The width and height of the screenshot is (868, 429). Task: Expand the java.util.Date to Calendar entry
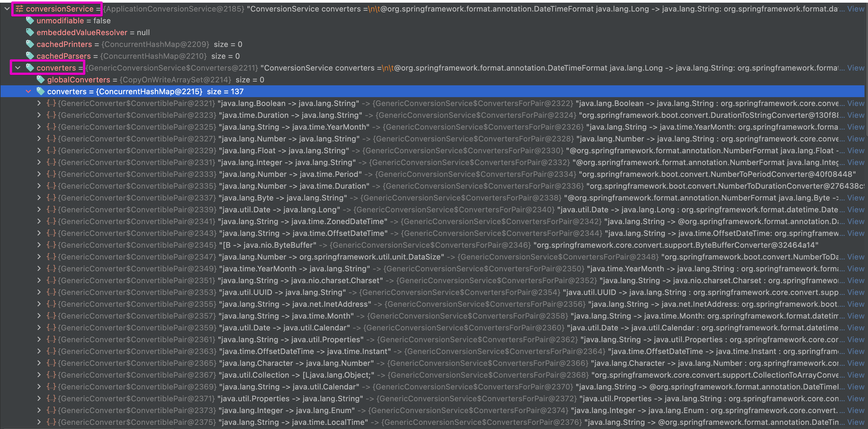pyautogui.click(x=39, y=327)
